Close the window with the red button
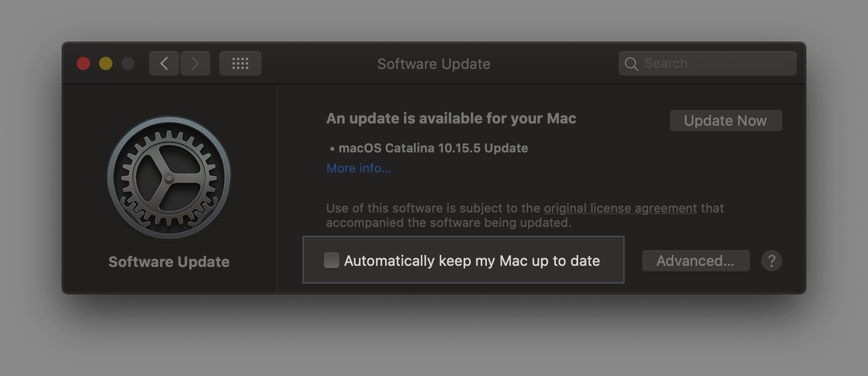The height and width of the screenshot is (376, 868). click(x=83, y=63)
